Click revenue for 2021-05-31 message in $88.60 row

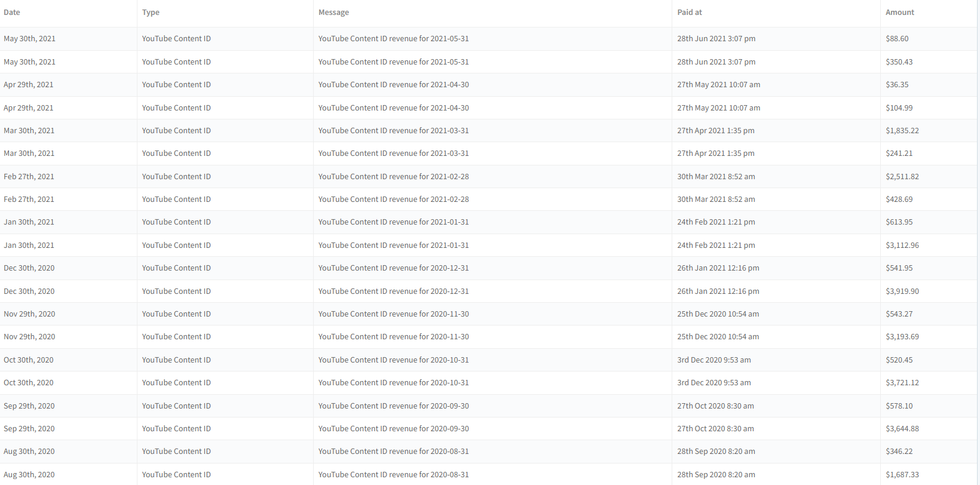coord(393,39)
